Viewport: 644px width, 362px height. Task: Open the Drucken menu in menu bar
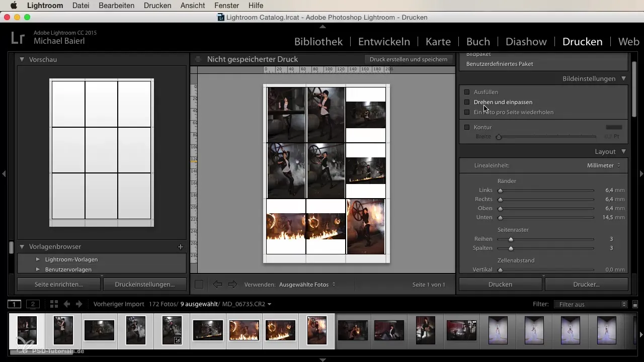coord(157,6)
